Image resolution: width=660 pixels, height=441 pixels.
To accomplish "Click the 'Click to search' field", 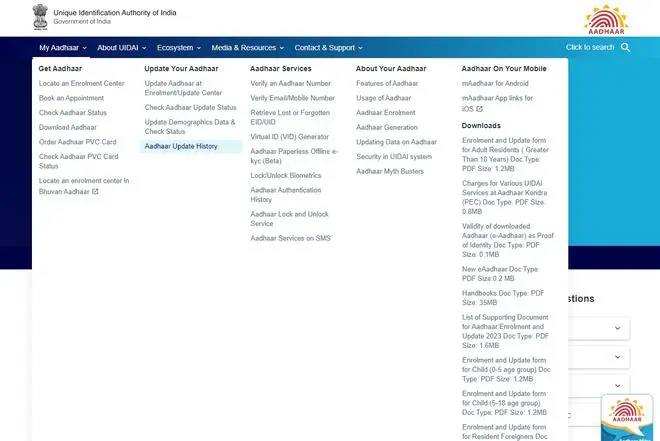I will 590,47.
